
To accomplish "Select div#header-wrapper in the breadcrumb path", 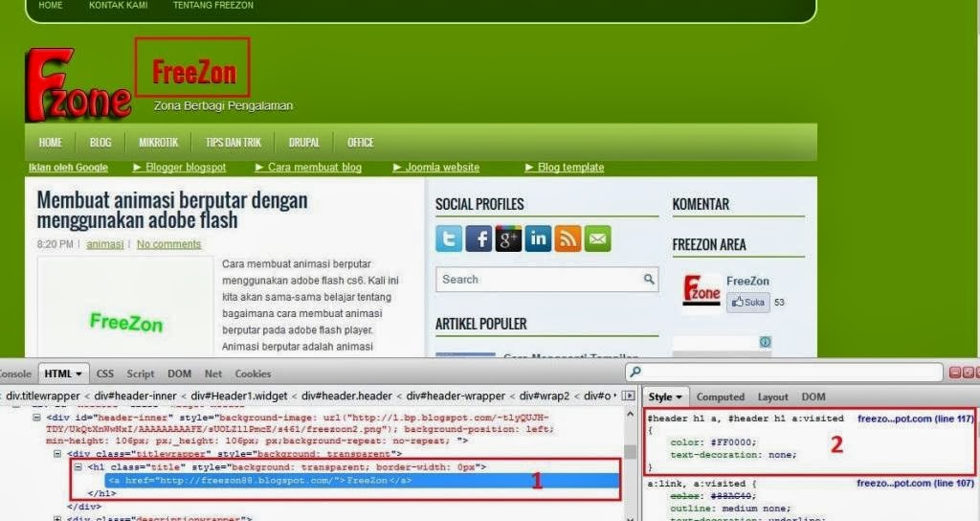I will click(x=456, y=396).
